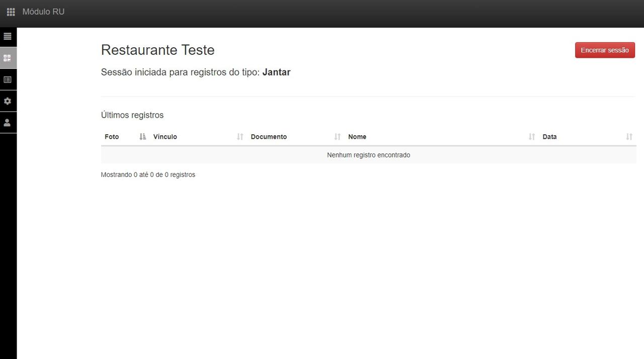Open the user profile sidebar icon
The height and width of the screenshot is (359, 644).
click(8, 122)
